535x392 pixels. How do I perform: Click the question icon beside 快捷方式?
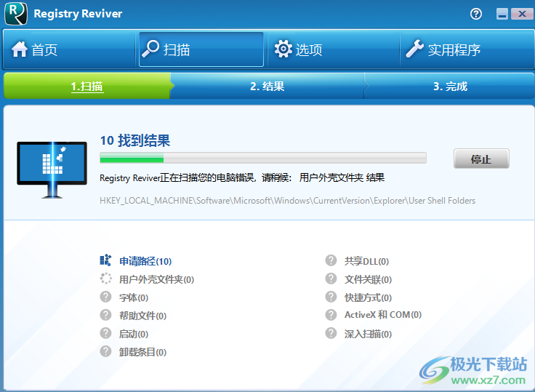(x=331, y=297)
